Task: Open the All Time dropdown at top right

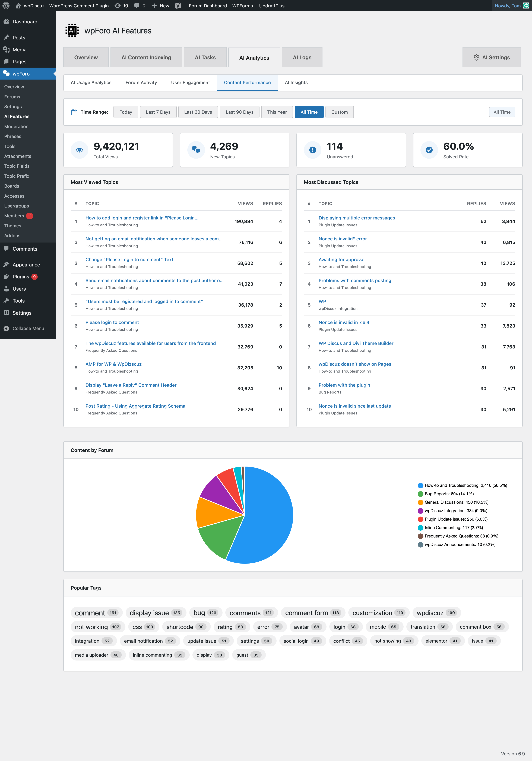Action: (x=502, y=112)
